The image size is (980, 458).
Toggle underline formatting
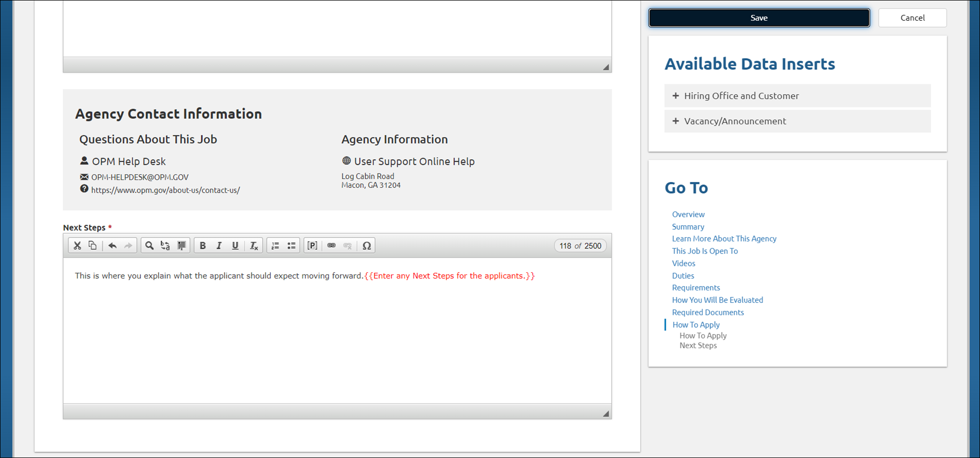pyautogui.click(x=235, y=245)
